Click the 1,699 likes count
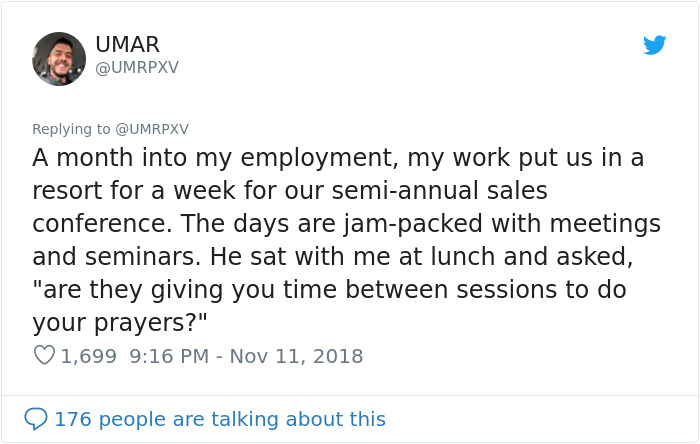The height and width of the screenshot is (444, 700). pyautogui.click(x=89, y=355)
